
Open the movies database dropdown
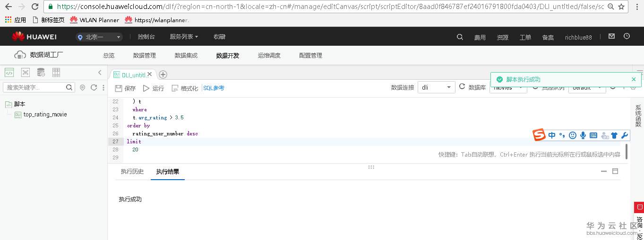point(508,88)
